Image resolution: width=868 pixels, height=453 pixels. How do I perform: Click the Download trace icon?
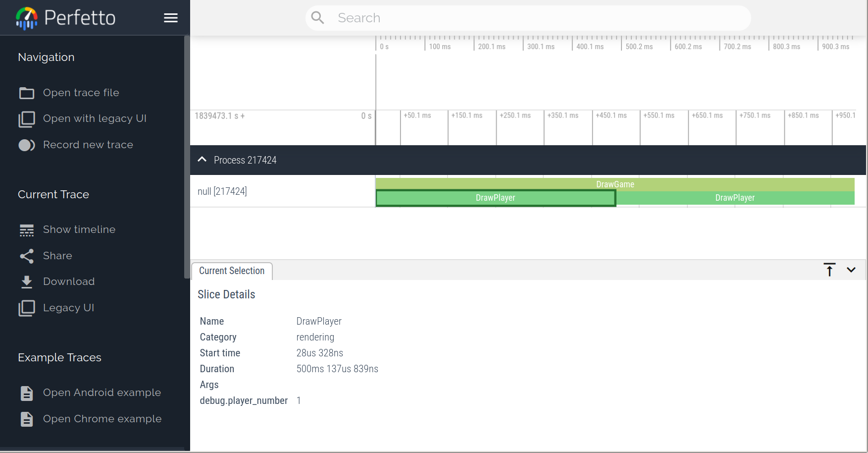pos(26,282)
